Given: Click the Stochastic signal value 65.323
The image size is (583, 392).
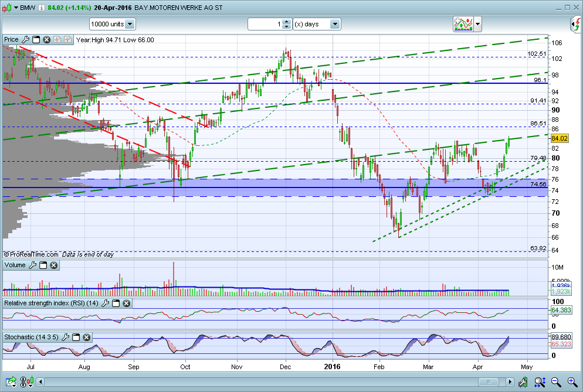Looking at the screenshot, I should pos(561,344).
